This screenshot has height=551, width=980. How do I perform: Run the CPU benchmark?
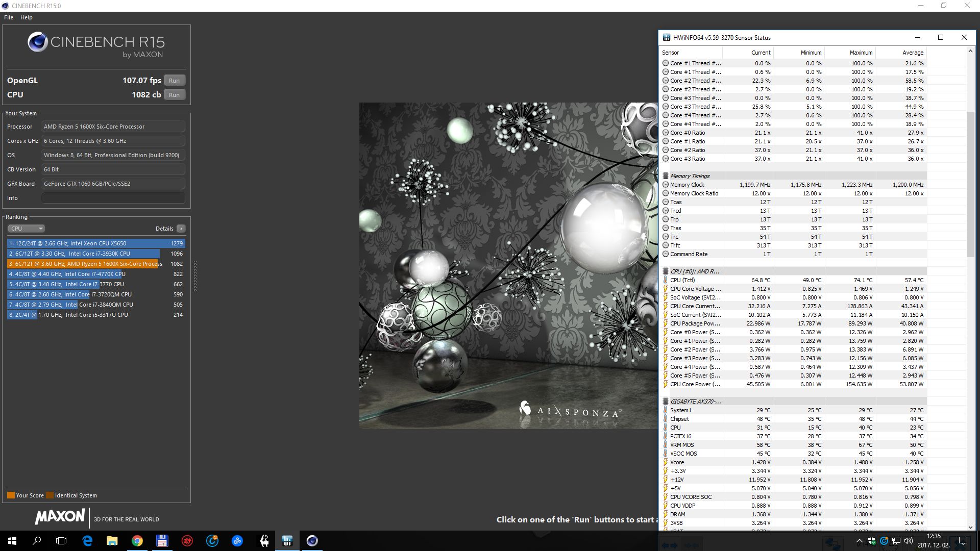click(174, 95)
